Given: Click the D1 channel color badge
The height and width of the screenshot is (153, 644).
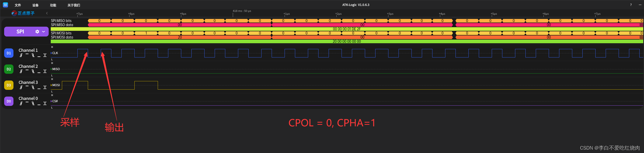Looking at the screenshot, I should 9,53.
